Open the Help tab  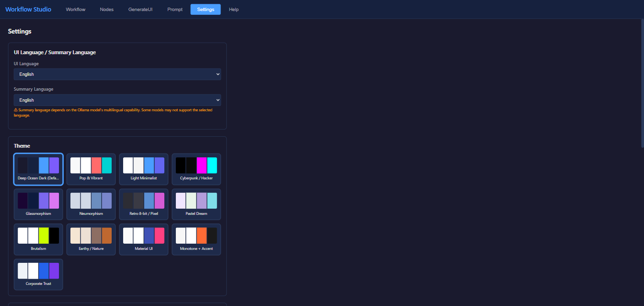(x=234, y=10)
